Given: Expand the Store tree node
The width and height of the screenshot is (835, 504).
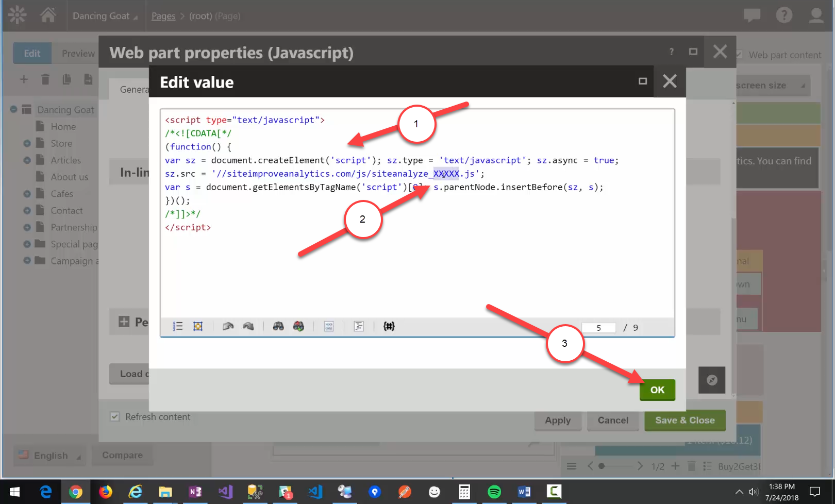Looking at the screenshot, I should [27, 143].
